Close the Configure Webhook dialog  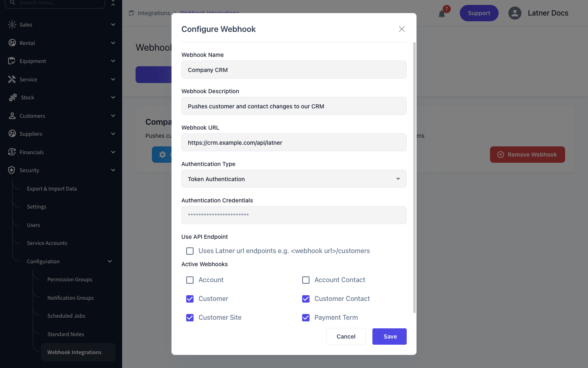[402, 29]
